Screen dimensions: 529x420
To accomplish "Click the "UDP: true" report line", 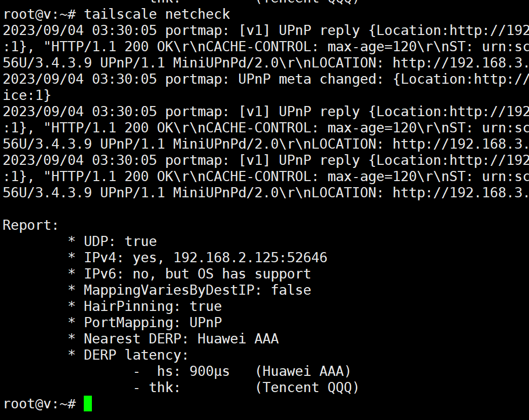I will click(x=120, y=241).
